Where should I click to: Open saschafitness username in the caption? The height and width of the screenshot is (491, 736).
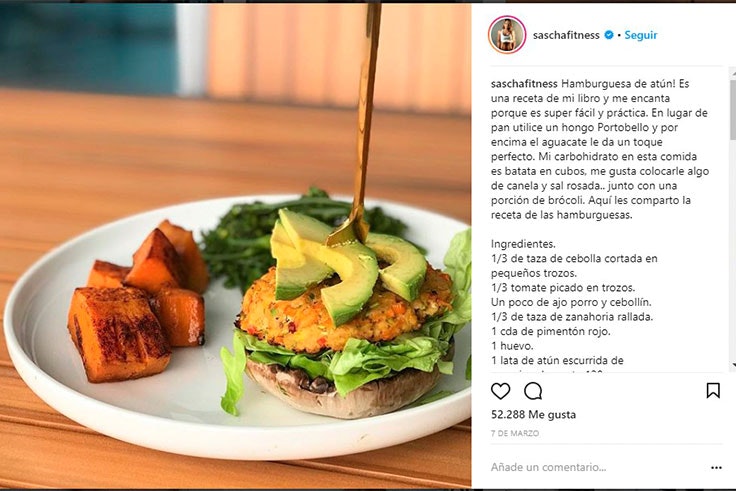(524, 84)
